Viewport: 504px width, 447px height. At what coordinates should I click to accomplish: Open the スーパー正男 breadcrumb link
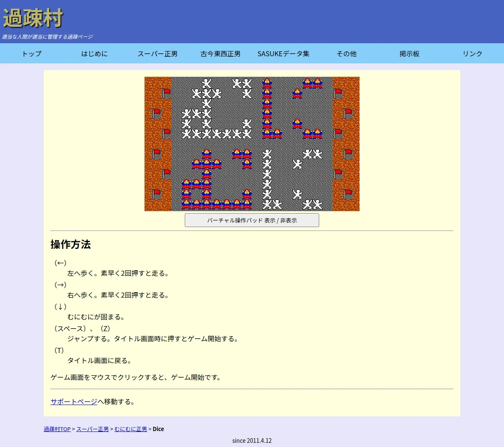[92, 429]
